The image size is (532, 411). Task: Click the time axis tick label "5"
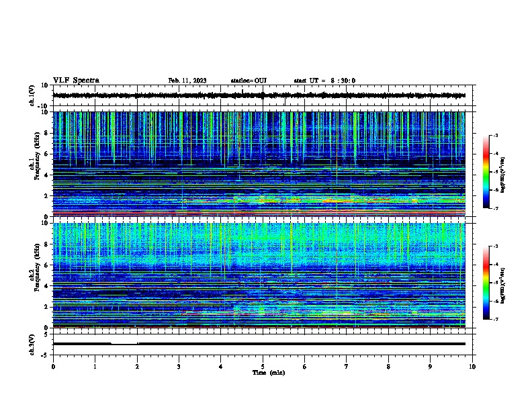point(263,367)
